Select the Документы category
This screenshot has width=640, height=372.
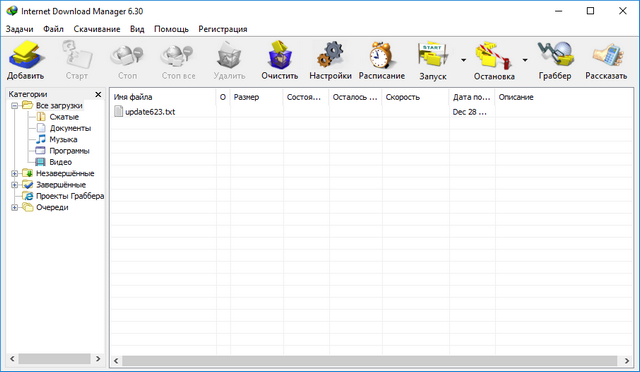70,128
